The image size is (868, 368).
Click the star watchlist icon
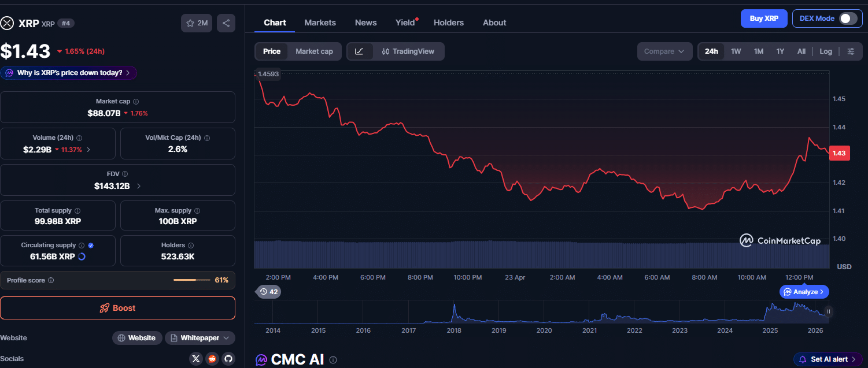[x=196, y=23]
